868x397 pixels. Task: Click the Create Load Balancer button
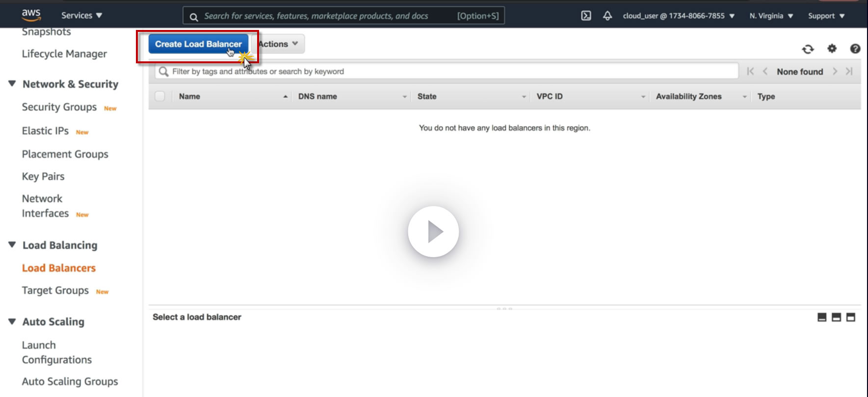click(198, 44)
